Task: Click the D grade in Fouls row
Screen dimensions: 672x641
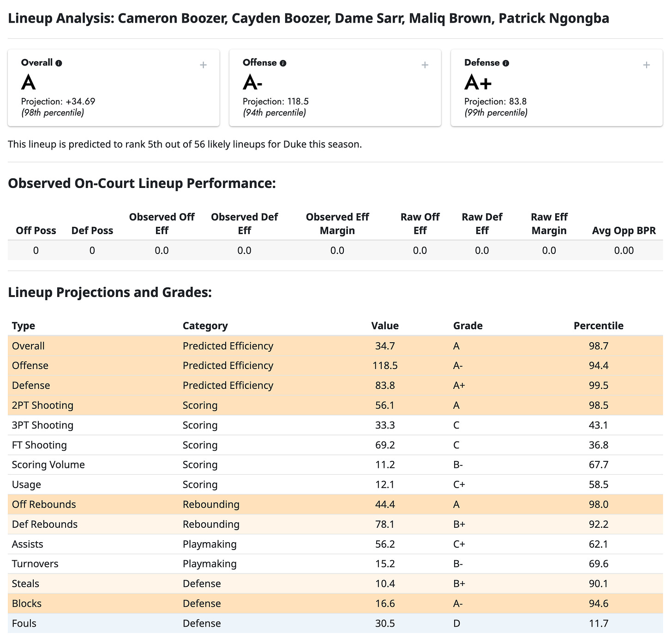Action: point(456,623)
